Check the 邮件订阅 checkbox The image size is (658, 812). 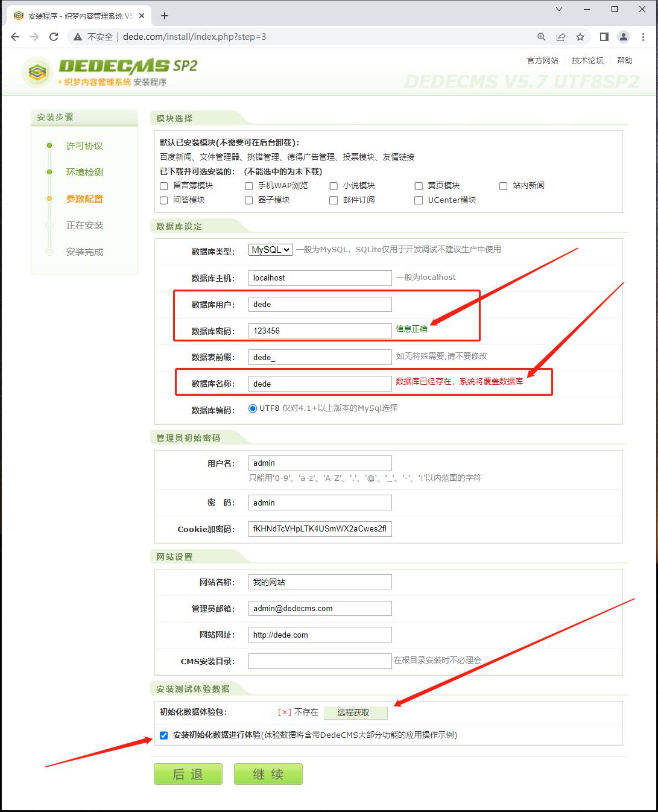tap(334, 200)
